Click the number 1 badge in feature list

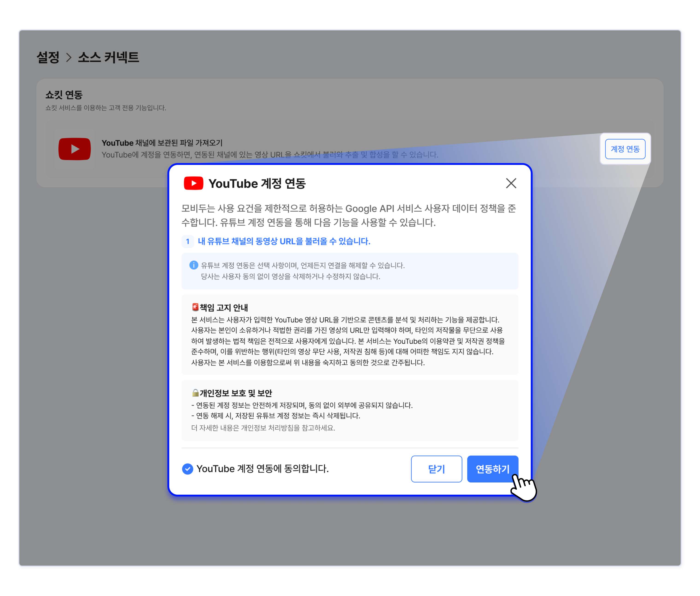(x=187, y=241)
